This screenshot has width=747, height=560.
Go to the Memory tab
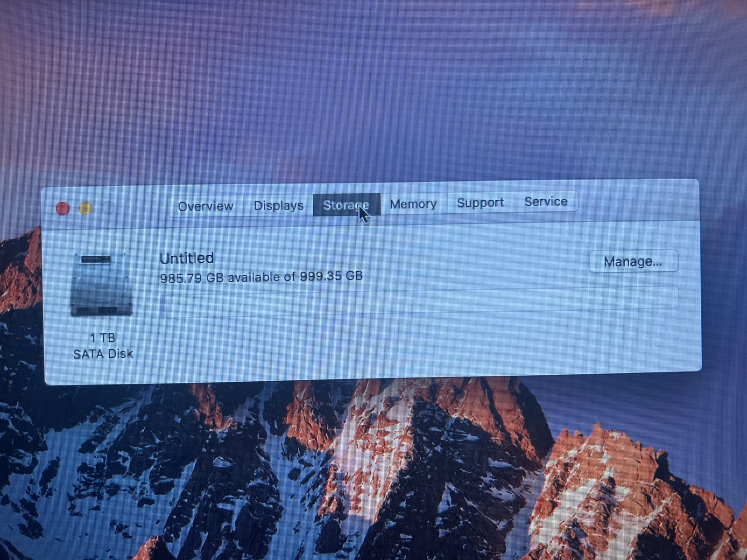point(413,204)
